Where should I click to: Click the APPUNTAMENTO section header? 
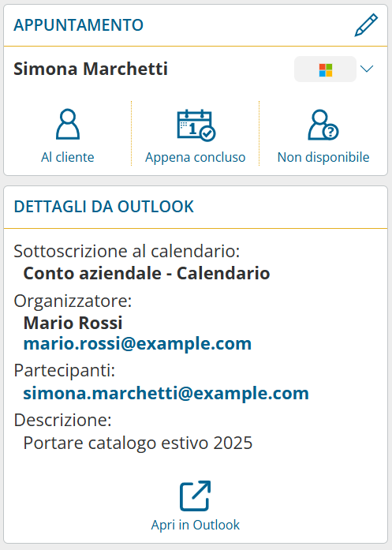coord(79,25)
